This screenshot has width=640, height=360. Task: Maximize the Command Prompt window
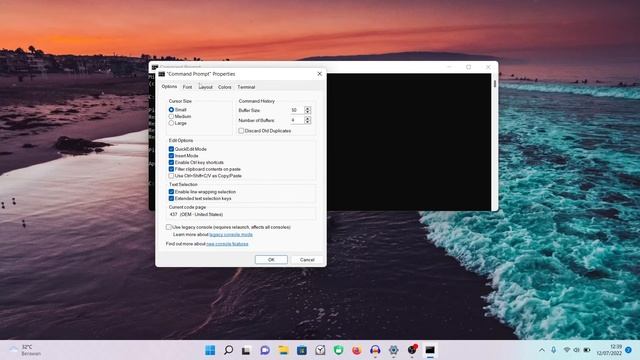pyautogui.click(x=469, y=67)
